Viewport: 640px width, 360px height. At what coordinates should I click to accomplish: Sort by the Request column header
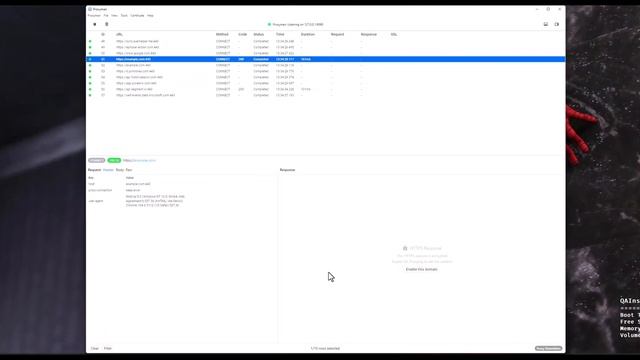click(338, 35)
